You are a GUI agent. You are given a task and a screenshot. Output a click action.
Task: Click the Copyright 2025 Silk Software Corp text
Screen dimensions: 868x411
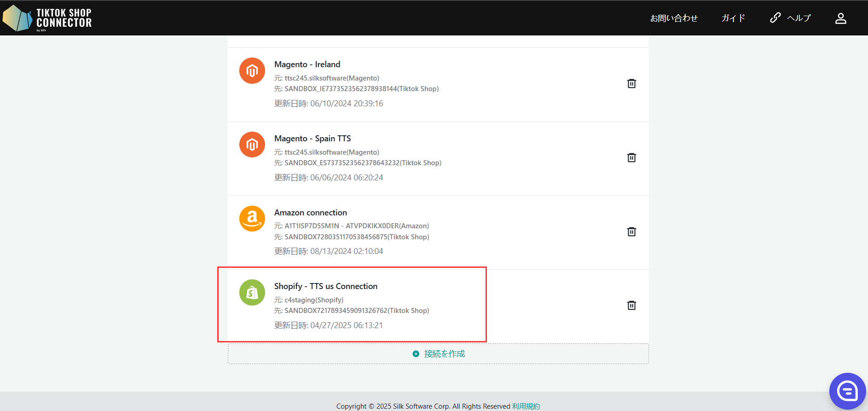[423, 406]
